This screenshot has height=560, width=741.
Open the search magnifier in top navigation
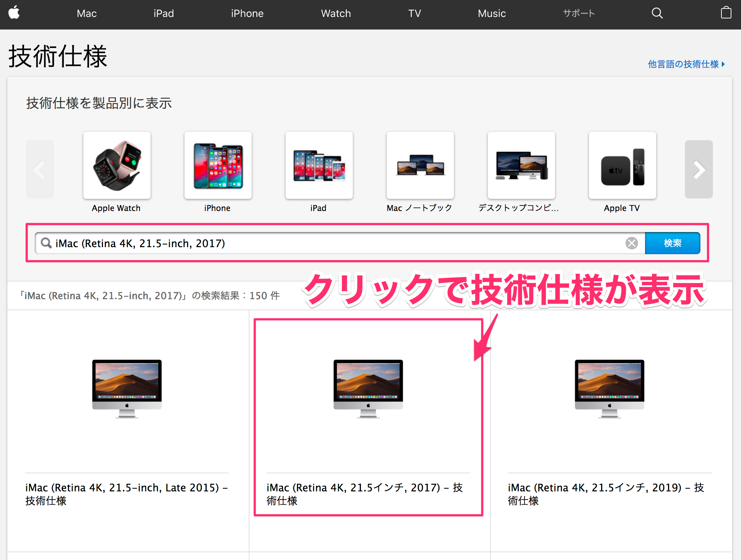(657, 13)
